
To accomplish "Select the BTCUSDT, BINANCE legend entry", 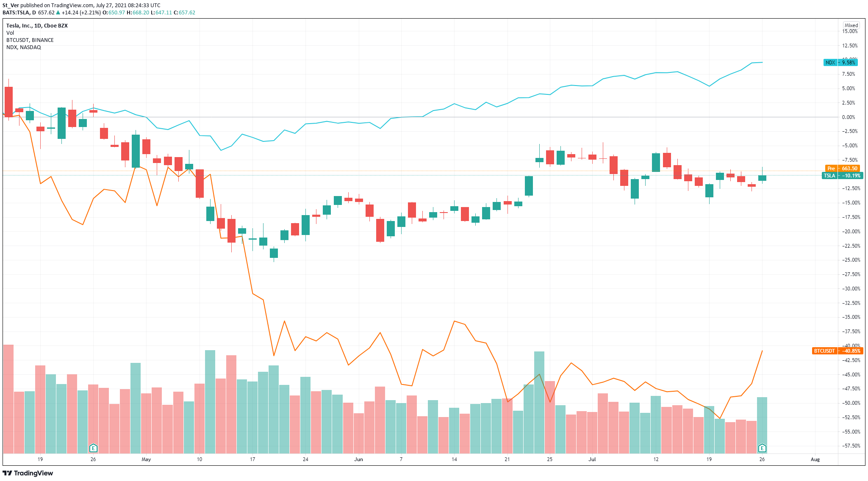I will [x=30, y=40].
